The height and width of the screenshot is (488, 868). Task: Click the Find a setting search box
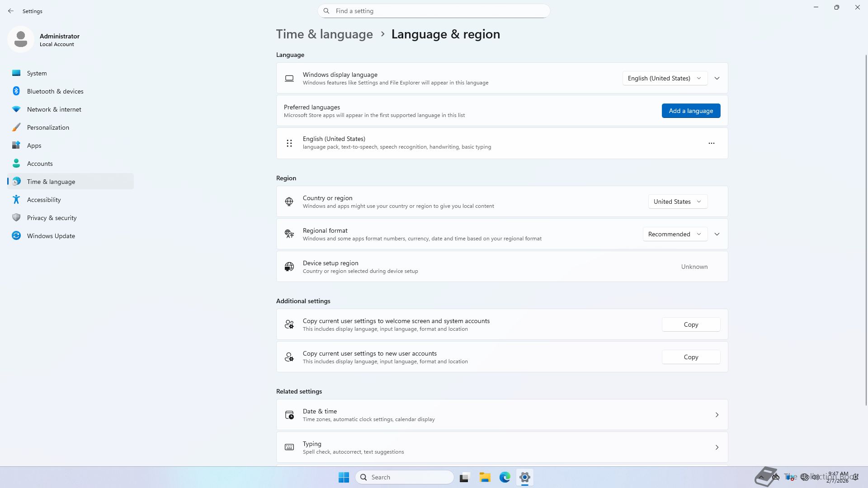click(434, 11)
